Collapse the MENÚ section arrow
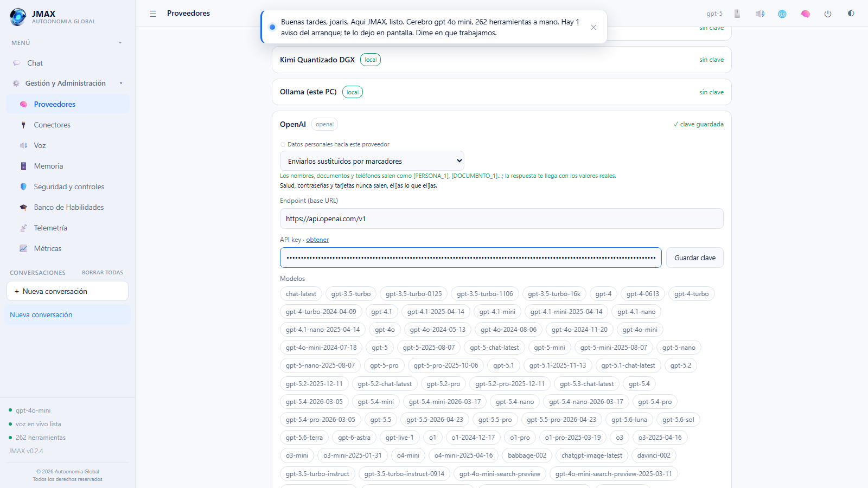This screenshot has width=868, height=488. (x=120, y=43)
